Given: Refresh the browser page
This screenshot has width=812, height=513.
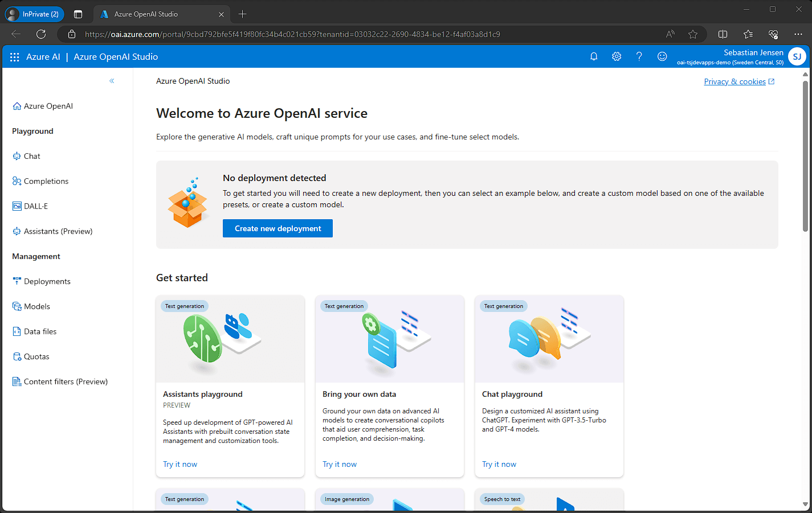Looking at the screenshot, I should pyautogui.click(x=41, y=34).
